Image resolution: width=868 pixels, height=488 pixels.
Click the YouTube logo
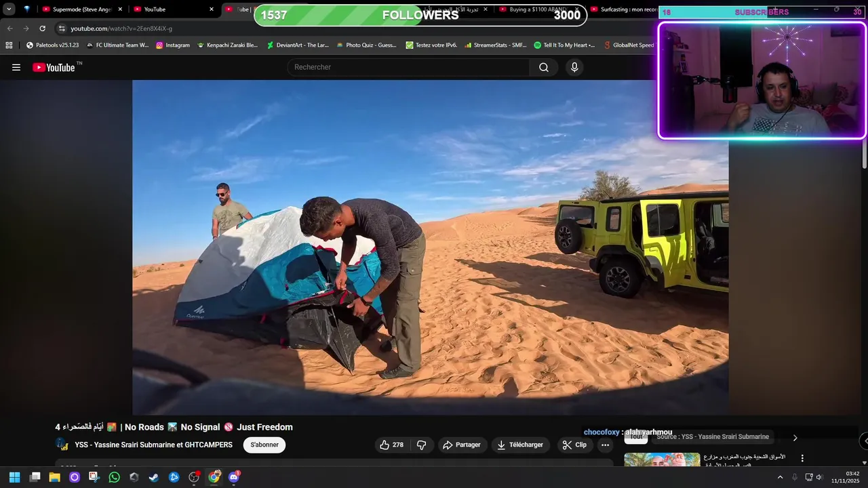(54, 67)
